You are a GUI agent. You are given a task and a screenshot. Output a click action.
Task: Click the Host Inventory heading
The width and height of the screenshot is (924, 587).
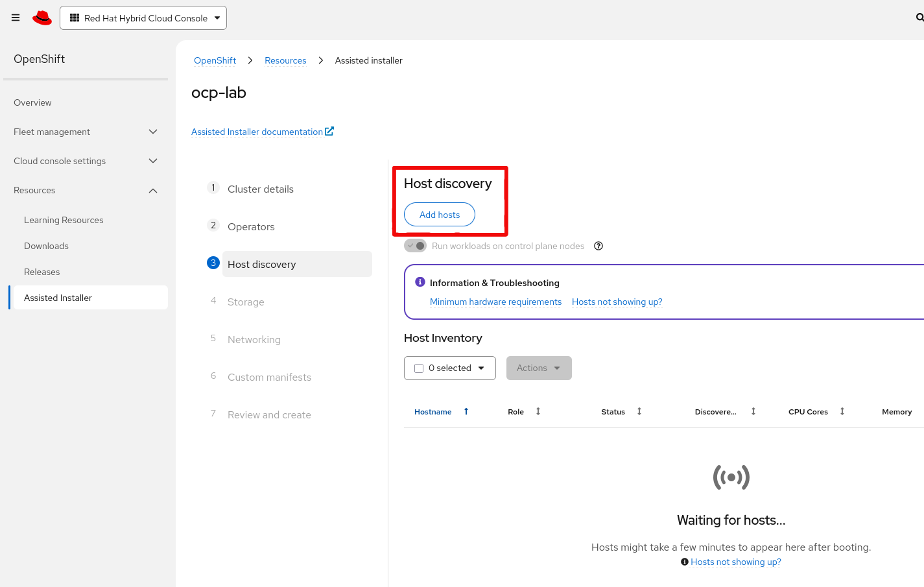tap(443, 338)
